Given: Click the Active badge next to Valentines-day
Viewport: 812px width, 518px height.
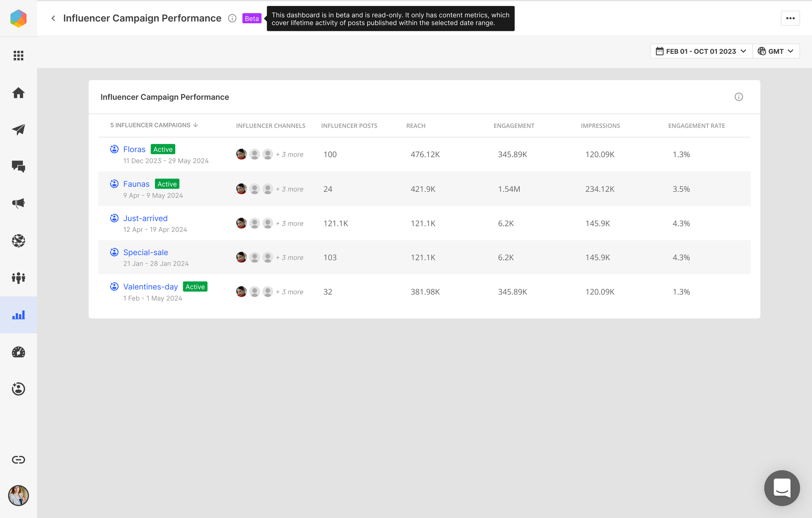Looking at the screenshot, I should point(195,287).
